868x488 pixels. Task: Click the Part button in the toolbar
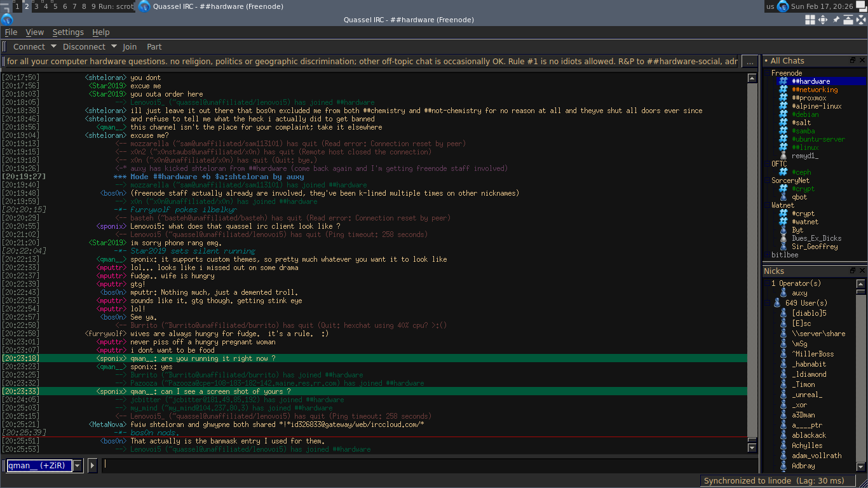click(x=154, y=46)
